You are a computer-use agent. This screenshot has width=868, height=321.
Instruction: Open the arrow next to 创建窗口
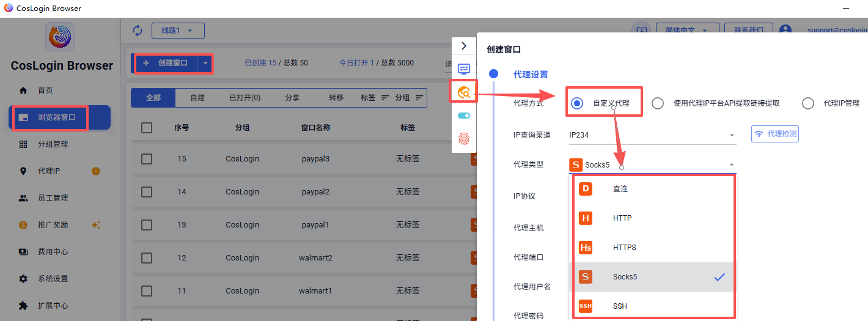(205, 63)
